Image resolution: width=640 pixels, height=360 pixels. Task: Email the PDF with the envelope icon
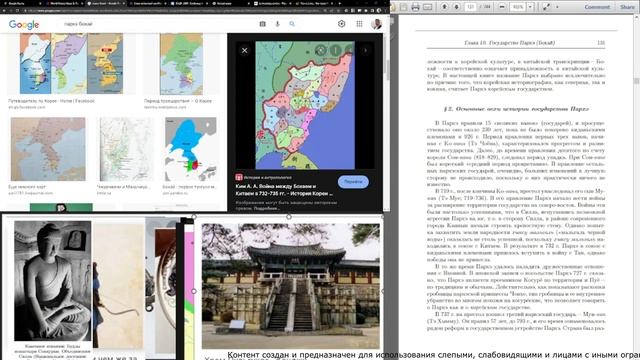427,7
